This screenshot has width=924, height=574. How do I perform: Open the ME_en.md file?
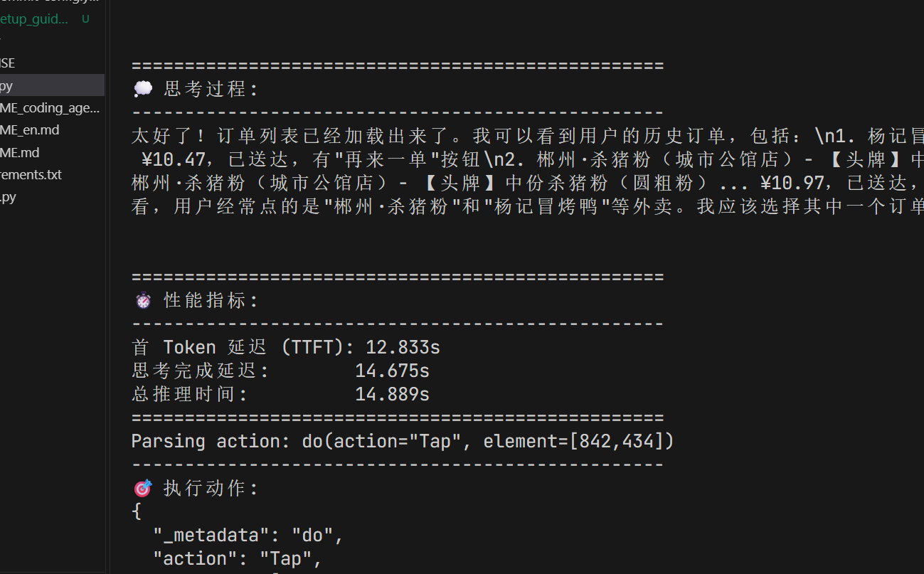tap(30, 130)
